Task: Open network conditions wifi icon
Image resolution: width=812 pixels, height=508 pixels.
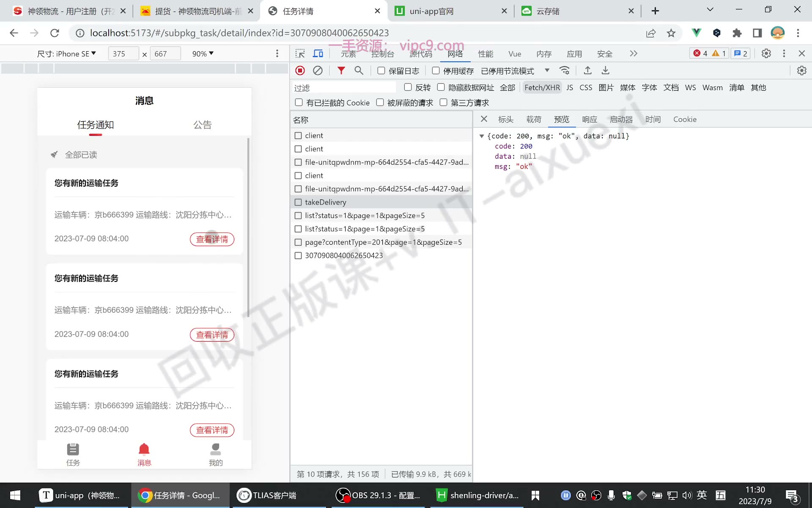Action: pyautogui.click(x=565, y=71)
